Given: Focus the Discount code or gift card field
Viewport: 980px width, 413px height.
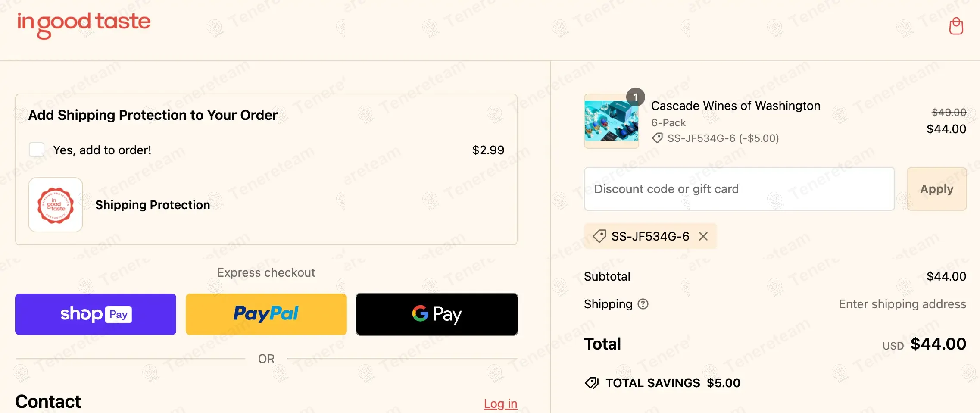Looking at the screenshot, I should (x=739, y=189).
